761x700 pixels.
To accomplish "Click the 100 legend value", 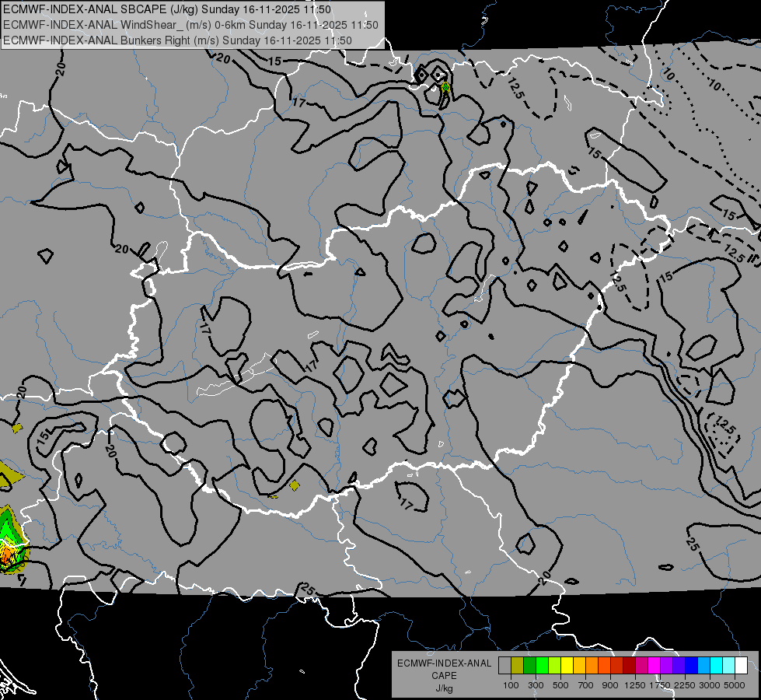I will point(511,685).
